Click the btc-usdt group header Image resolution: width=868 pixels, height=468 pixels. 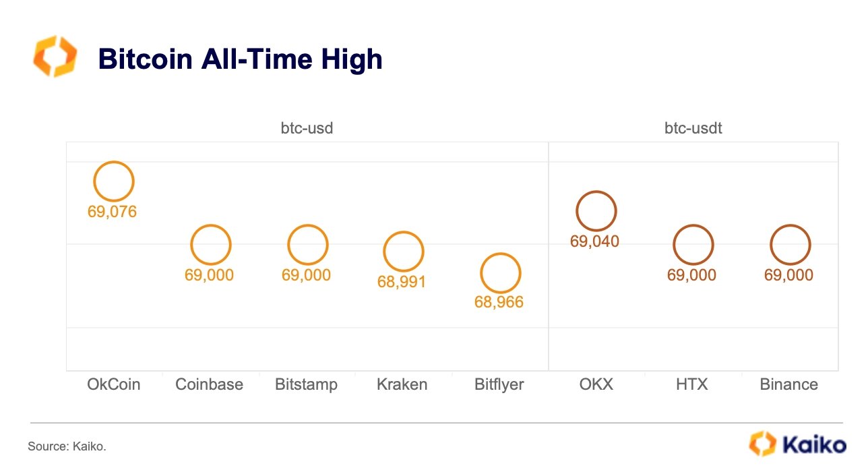click(693, 127)
